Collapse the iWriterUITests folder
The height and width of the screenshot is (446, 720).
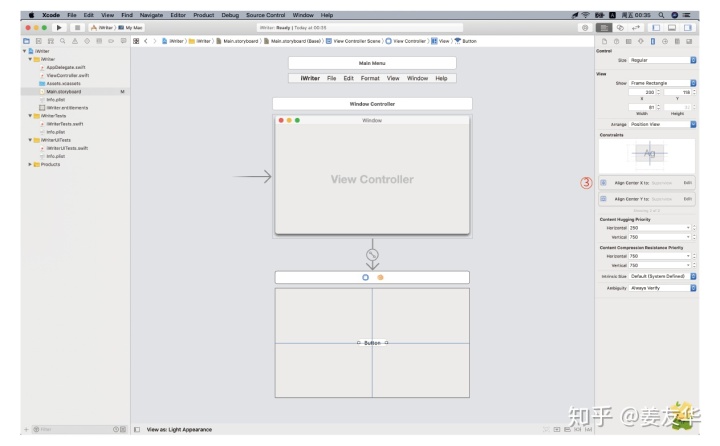point(30,140)
